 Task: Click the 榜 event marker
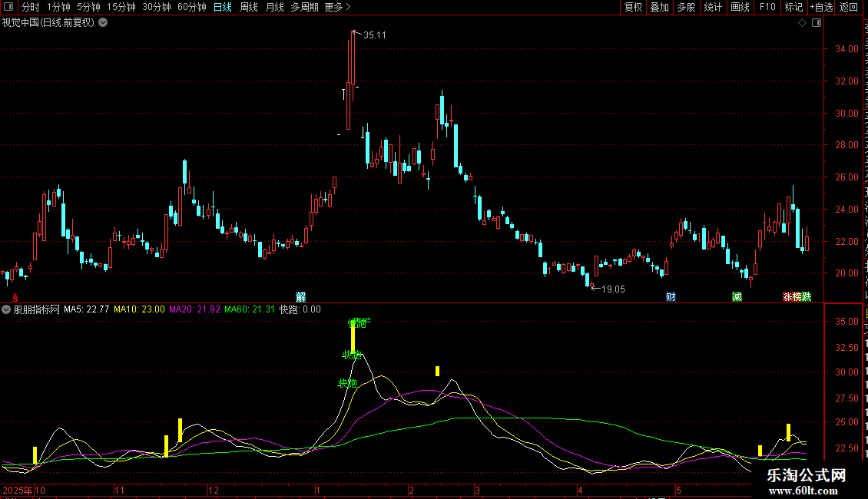click(x=797, y=297)
